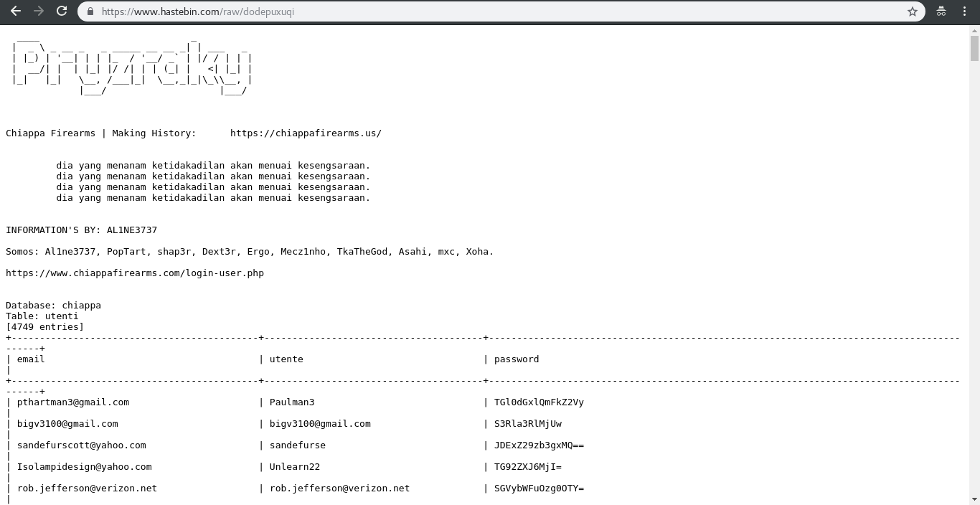This screenshot has height=505, width=980.
Task: Click the 'INFORMATION'S BY' line
Action: tap(81, 230)
